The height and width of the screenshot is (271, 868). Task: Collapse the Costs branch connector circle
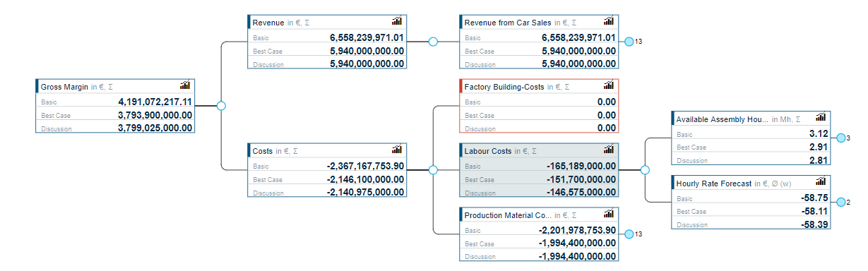(x=433, y=170)
